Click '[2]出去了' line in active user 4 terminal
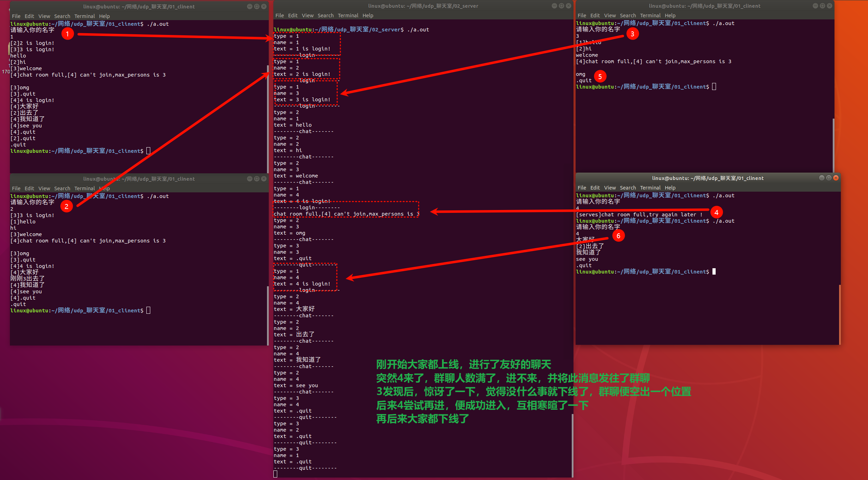Image resolution: width=868 pixels, height=480 pixels. (590, 246)
